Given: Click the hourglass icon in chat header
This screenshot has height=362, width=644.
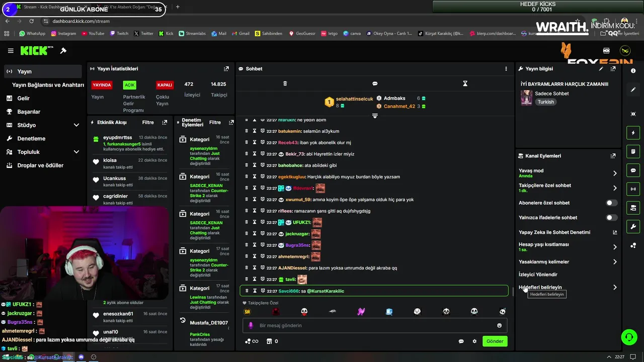Looking at the screenshot, I should coord(465,83).
